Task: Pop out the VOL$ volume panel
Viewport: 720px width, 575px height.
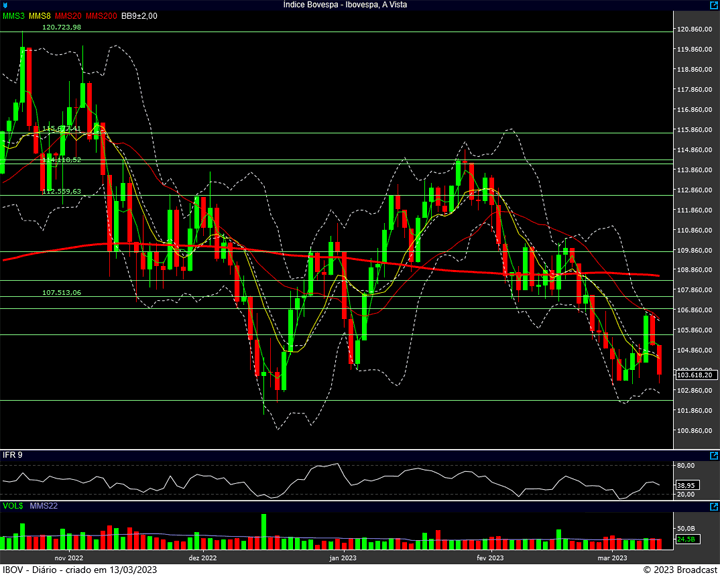Action: click(714, 507)
